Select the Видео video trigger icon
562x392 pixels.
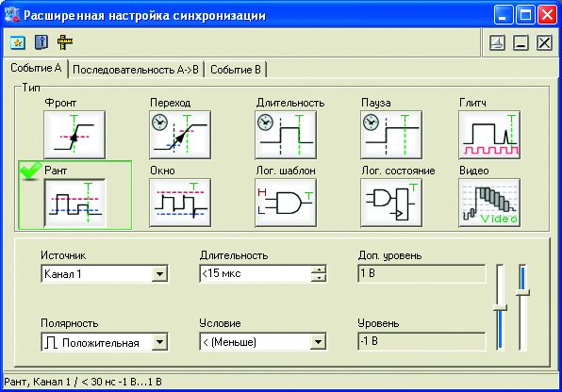click(x=489, y=203)
